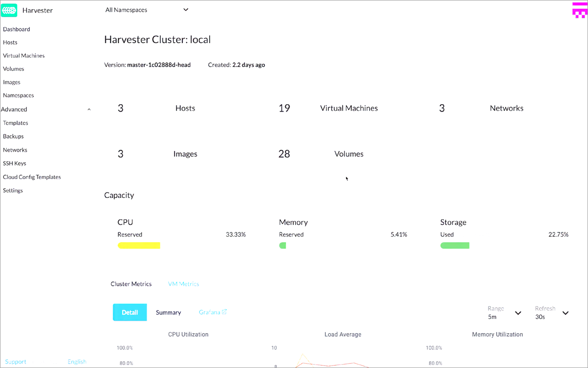Open the All Namespaces dropdown
588x368 pixels.
pos(147,10)
